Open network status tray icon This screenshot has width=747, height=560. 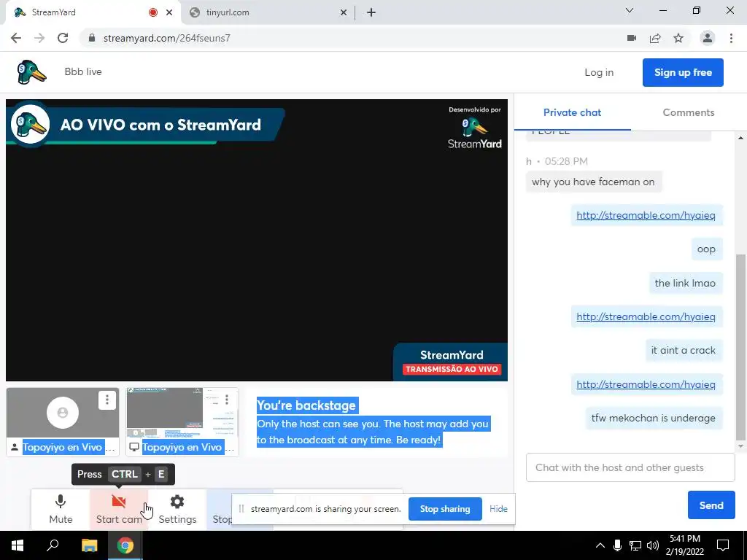click(x=635, y=545)
